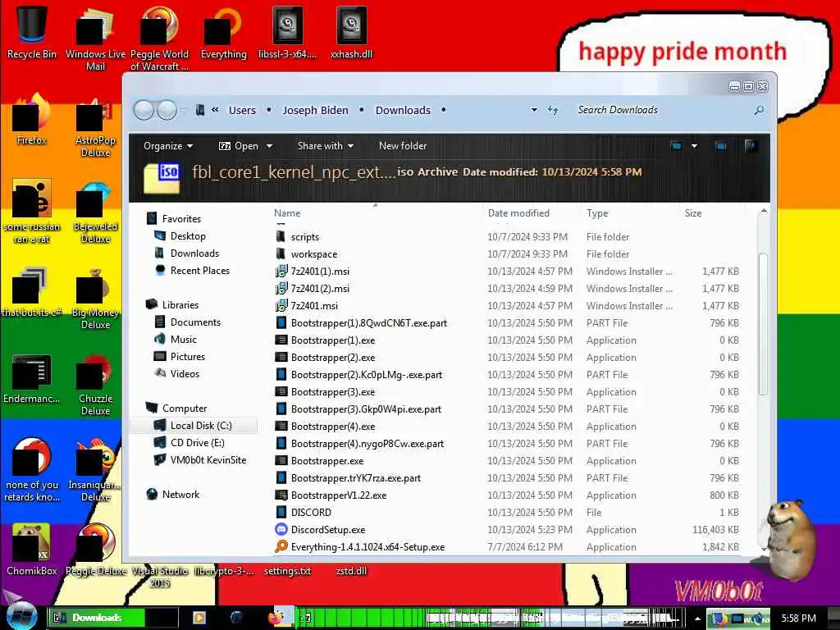840x630 pixels.
Task: Click the scrollbar down arrow
Action: coord(764,549)
